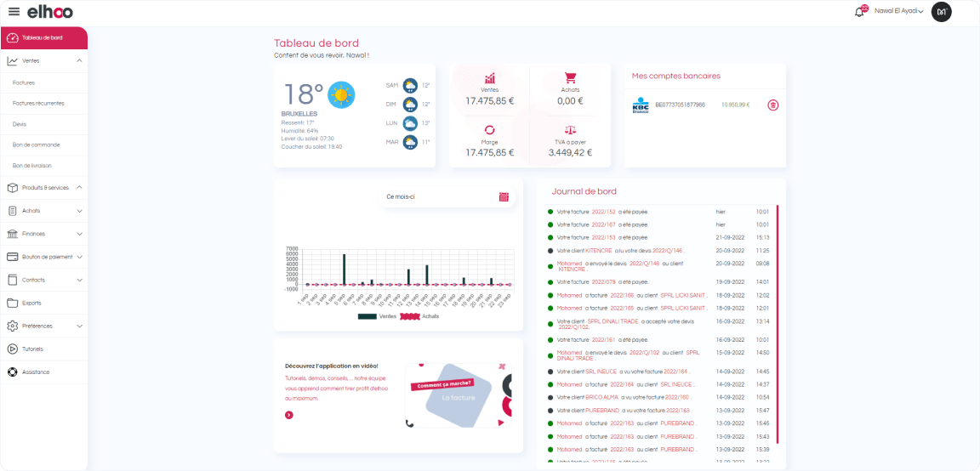Click the KITENCRE client link in journal

pyautogui.click(x=599, y=251)
